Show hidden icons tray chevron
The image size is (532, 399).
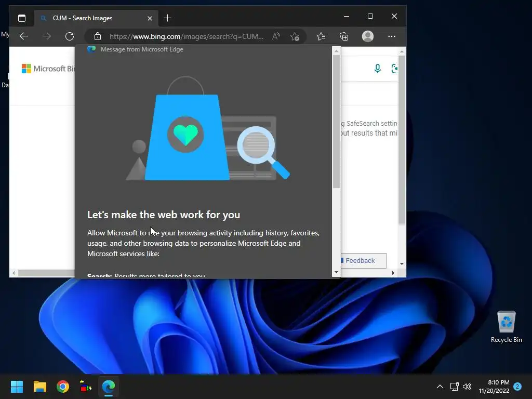click(440, 387)
